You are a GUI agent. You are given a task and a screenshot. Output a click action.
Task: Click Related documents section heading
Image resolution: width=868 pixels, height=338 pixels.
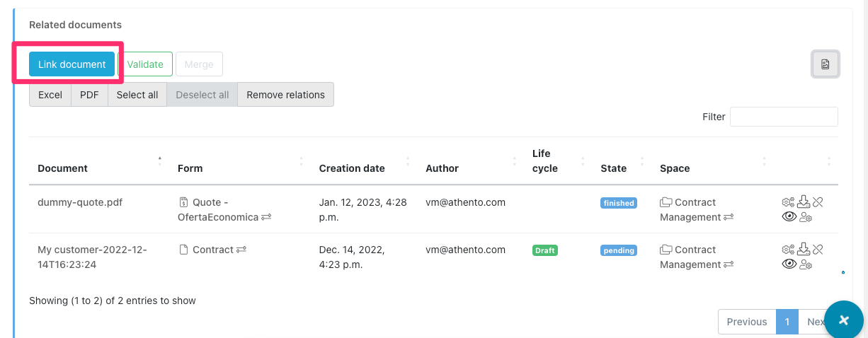75,25
